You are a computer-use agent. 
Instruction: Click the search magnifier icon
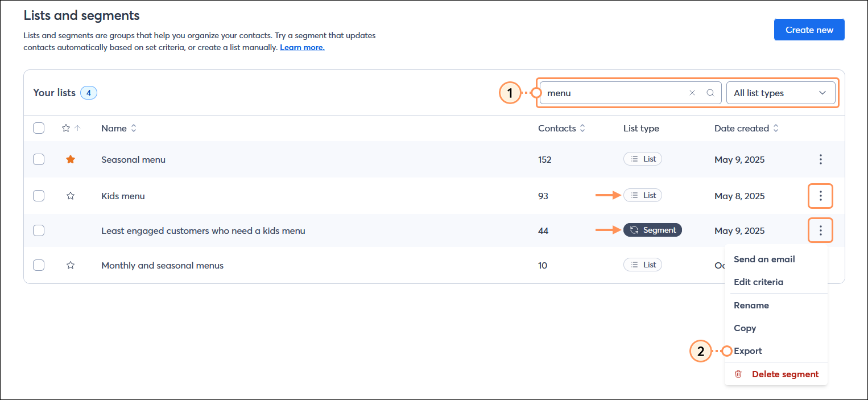point(710,92)
